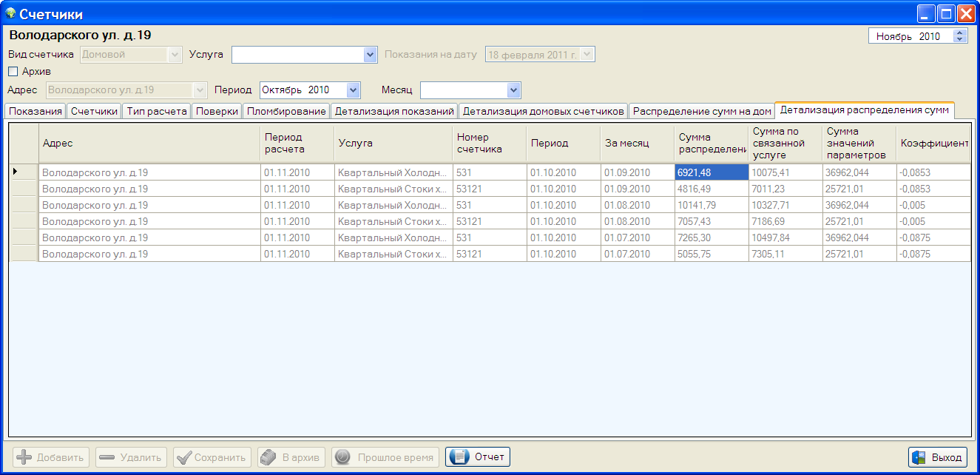980x475 pixels.
Task: Open Детализация домовых счетчиков tab
Action: 544,112
